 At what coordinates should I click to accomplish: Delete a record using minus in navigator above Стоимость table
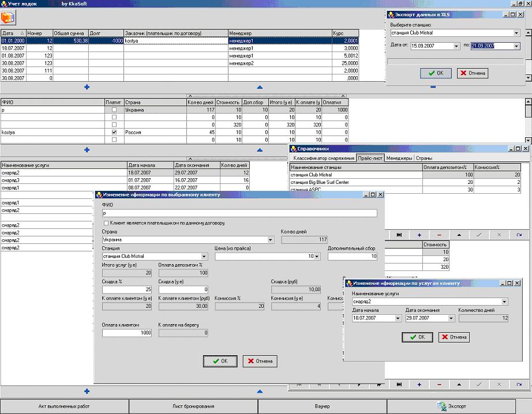click(439, 235)
